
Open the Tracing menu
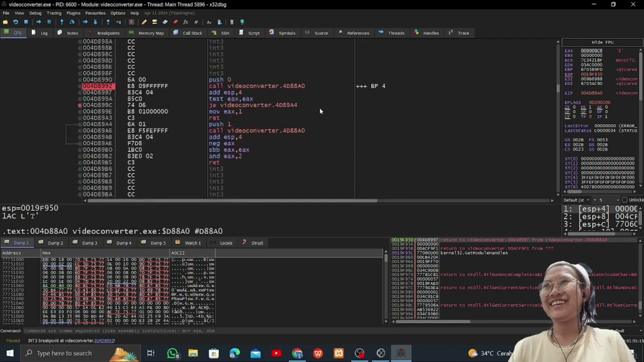point(54,13)
